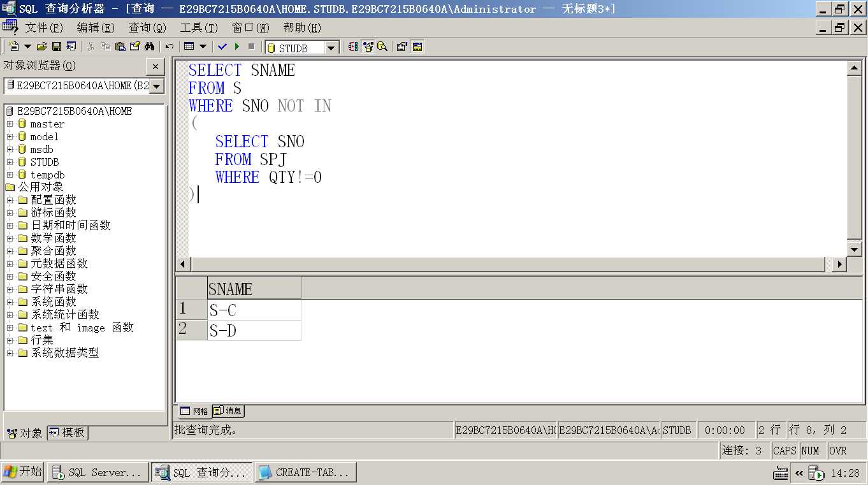This screenshot has height=485, width=868.
Task: Open the 工具(T) menu
Action: 199,27
